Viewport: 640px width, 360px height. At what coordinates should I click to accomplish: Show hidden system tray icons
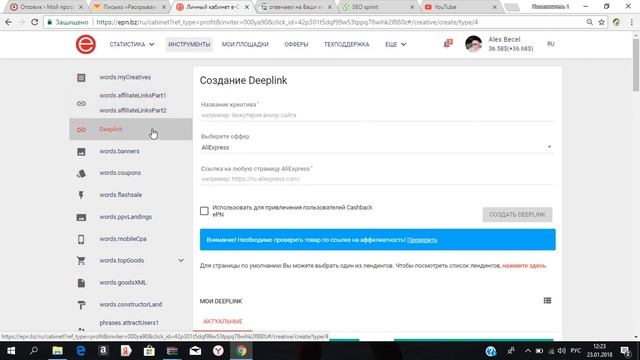pos(528,351)
